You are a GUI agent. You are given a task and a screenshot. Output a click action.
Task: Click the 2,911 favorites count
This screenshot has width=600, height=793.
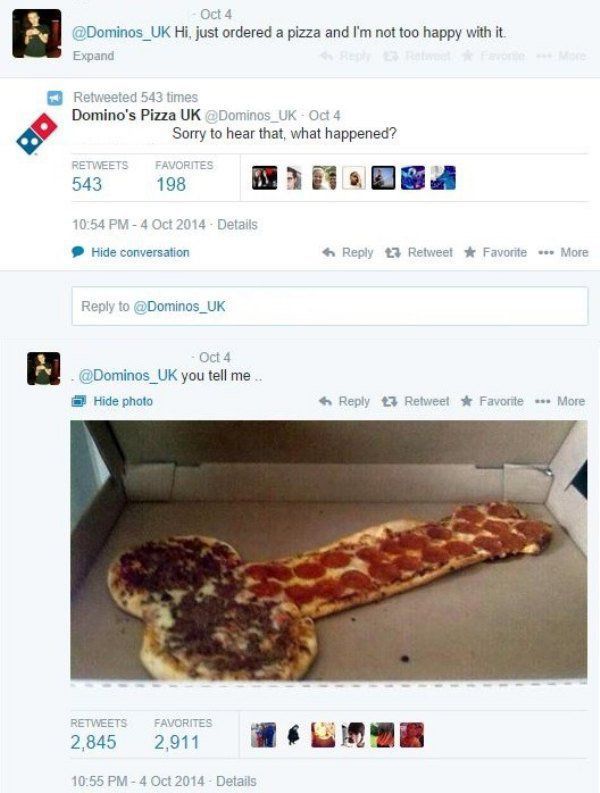(x=177, y=742)
